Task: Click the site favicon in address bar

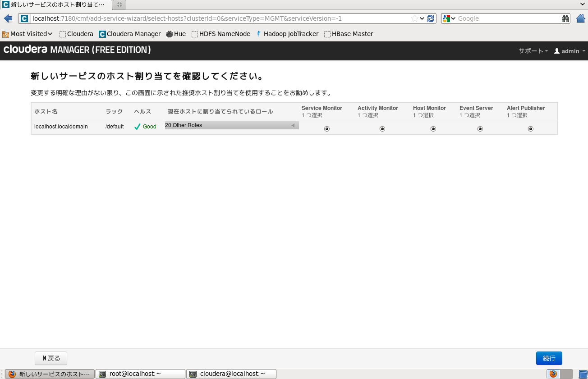Action: click(x=24, y=18)
